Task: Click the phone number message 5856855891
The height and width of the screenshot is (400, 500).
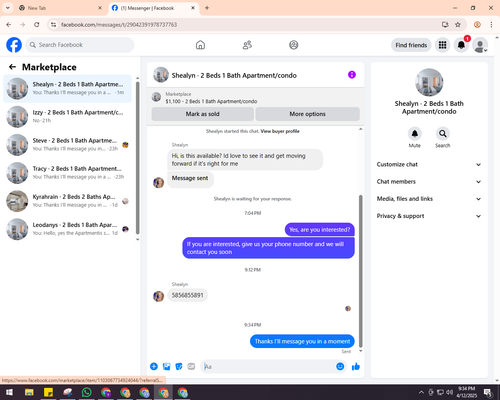Action: coord(187,295)
